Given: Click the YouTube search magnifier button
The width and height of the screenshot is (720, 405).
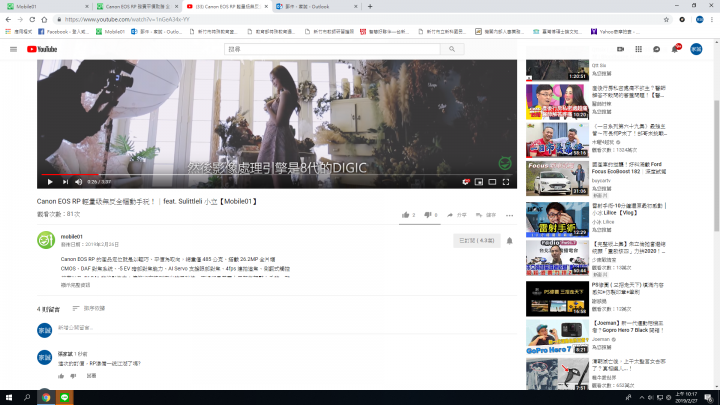Looking at the screenshot, I should [452, 49].
